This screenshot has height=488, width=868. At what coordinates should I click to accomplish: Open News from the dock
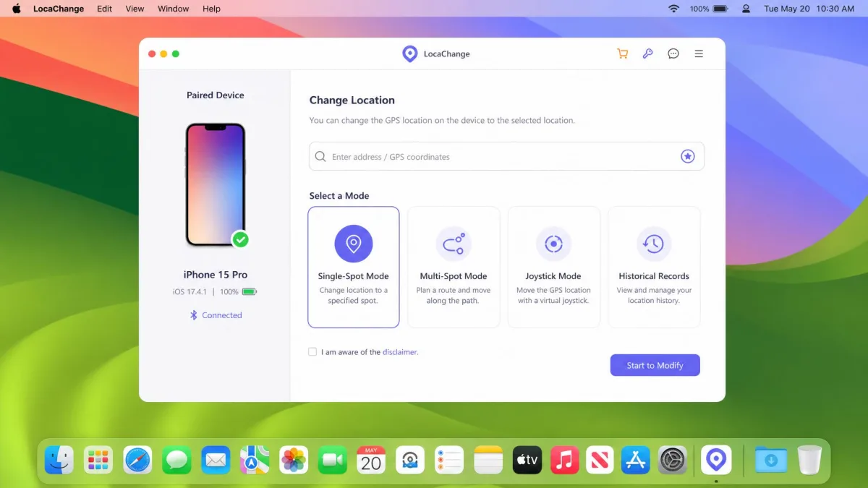(x=600, y=460)
